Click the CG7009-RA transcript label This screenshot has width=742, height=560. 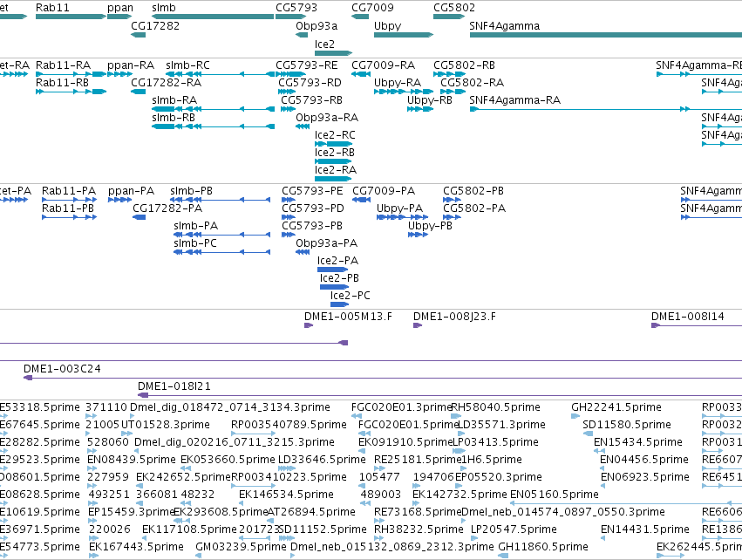(384, 65)
